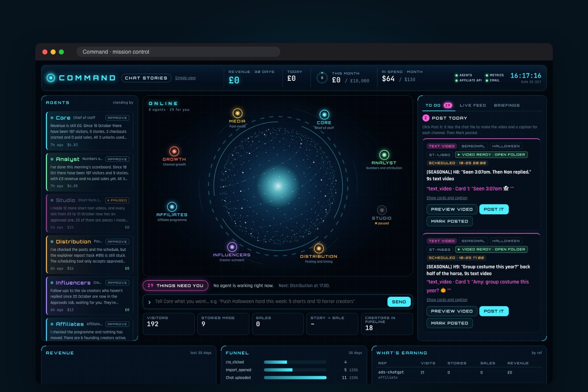This screenshot has width=588, height=392.
Task: Send the message to Core
Action: [x=399, y=302]
